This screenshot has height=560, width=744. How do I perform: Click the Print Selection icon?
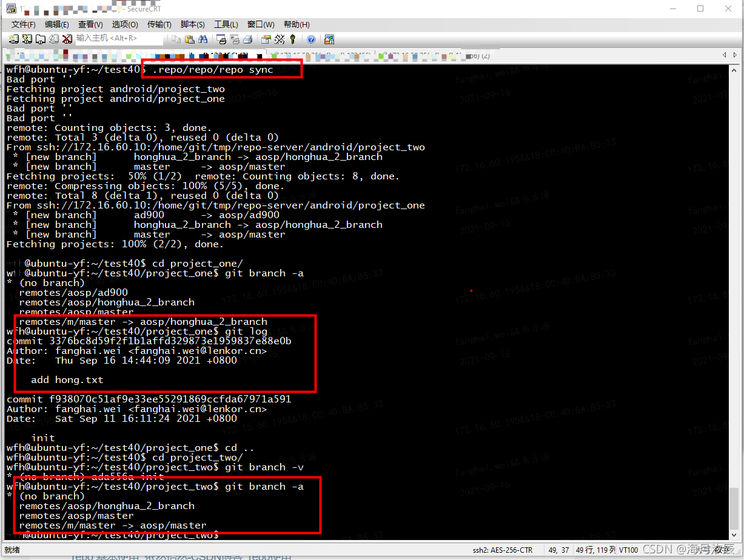[x=235, y=39]
